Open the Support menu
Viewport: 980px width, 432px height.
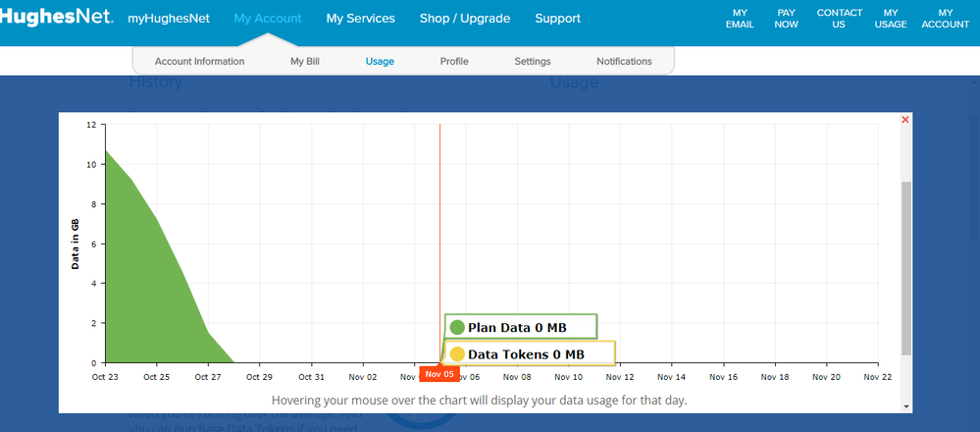pyautogui.click(x=557, y=19)
